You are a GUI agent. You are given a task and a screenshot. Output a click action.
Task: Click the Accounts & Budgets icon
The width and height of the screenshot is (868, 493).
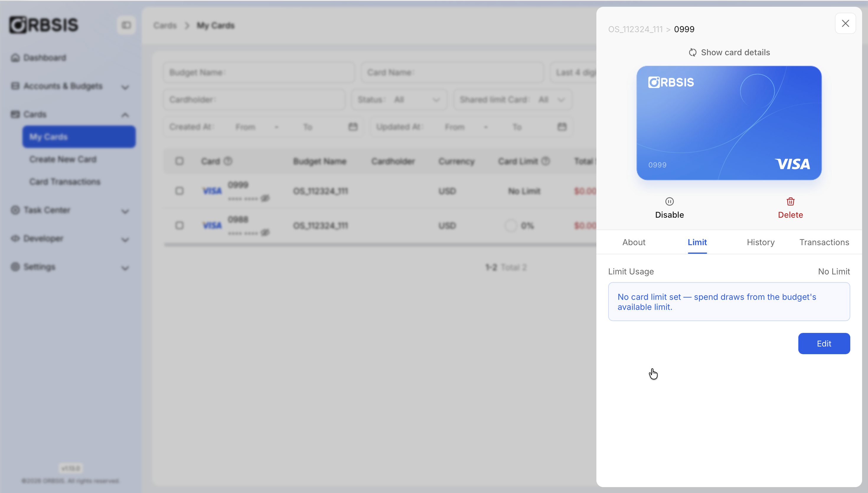click(15, 86)
